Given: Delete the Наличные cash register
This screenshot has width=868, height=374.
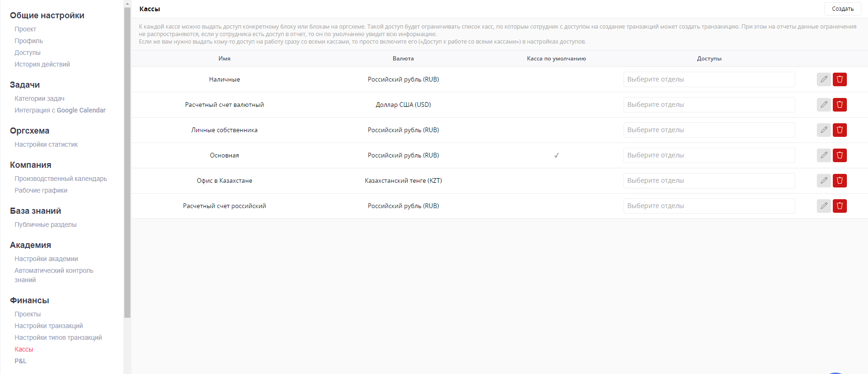Looking at the screenshot, I should point(839,79).
